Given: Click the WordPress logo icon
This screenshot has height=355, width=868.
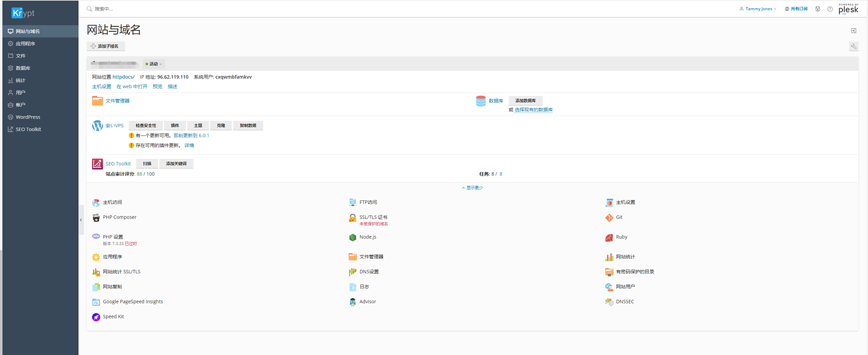Looking at the screenshot, I should point(97,126).
